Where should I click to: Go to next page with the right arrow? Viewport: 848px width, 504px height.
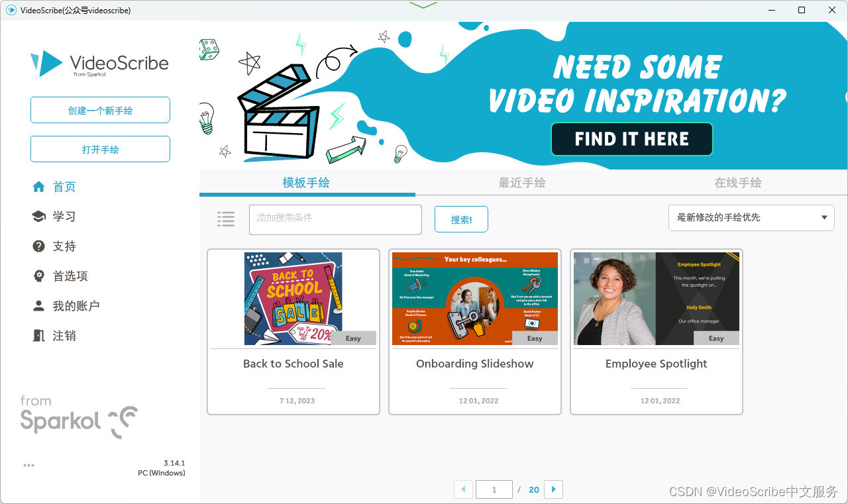(554, 489)
